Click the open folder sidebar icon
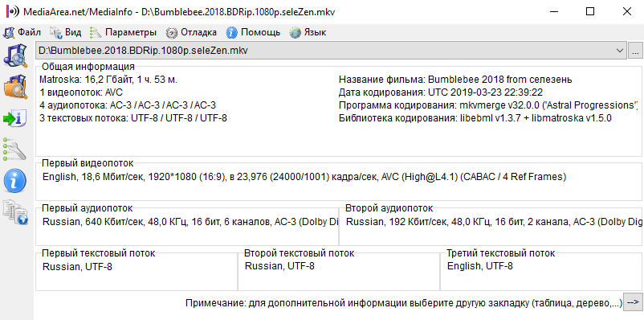The height and width of the screenshot is (320, 644). pos(15,87)
